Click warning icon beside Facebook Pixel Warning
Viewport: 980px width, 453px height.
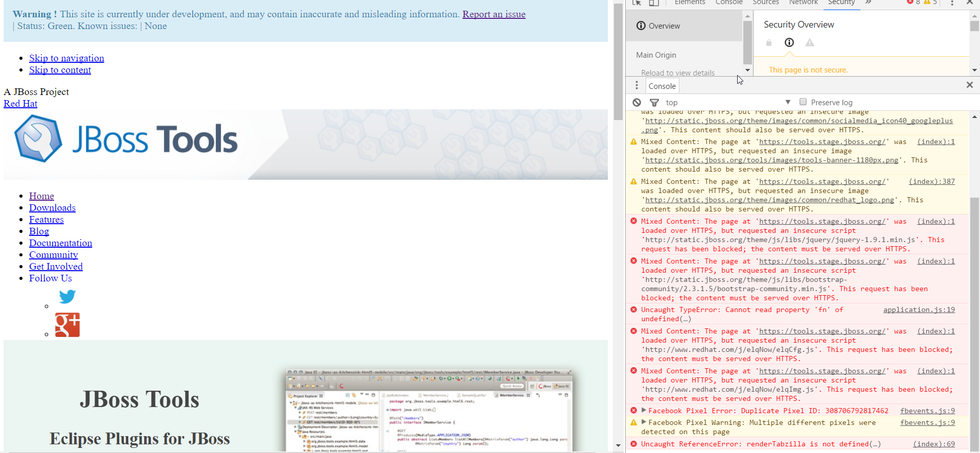634,422
